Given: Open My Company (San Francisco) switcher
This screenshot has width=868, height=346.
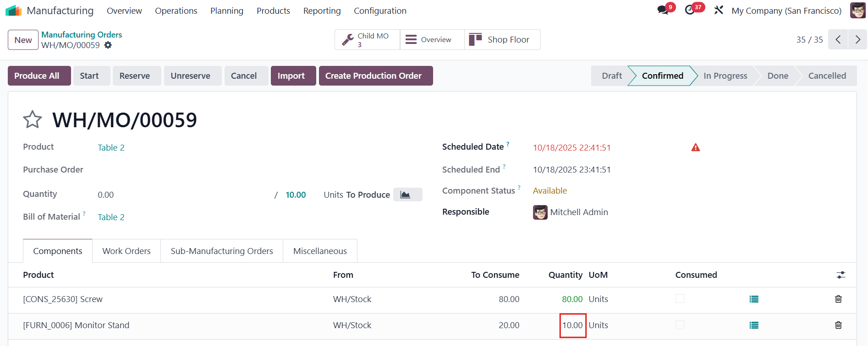Looking at the screenshot, I should (x=786, y=11).
